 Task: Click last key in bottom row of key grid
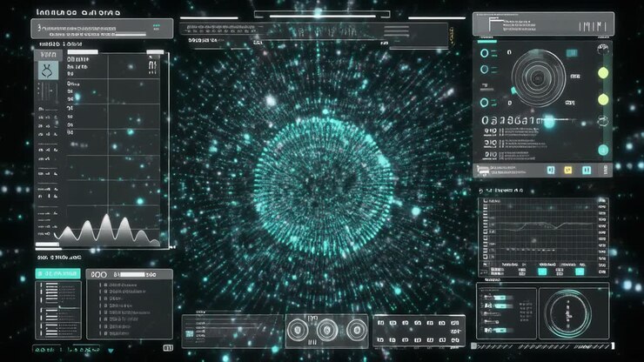[454, 340]
